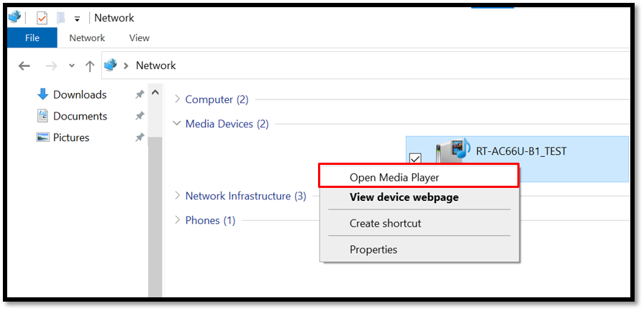Viewport: 644px width, 311px height.
Task: Unpin Documents using its pin icon
Action: [140, 116]
